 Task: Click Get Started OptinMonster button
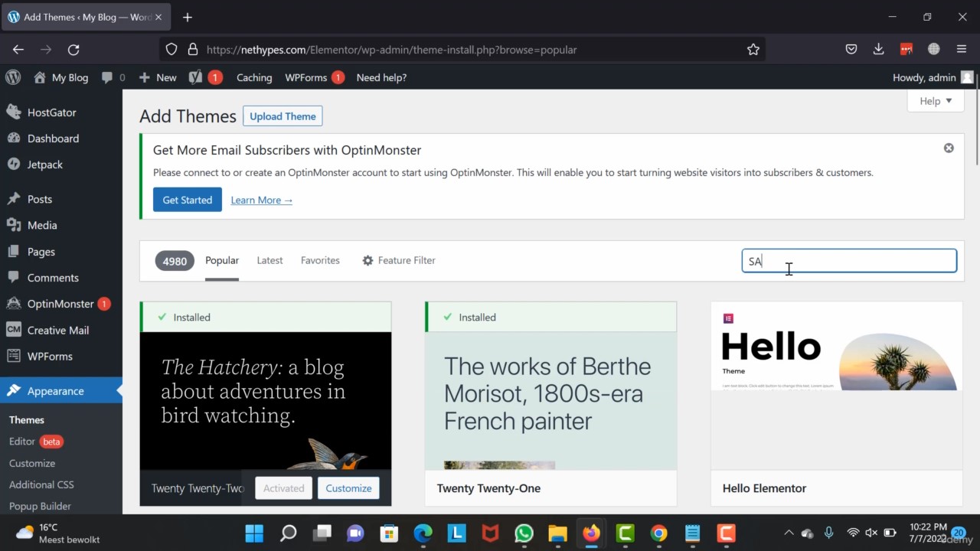point(187,200)
